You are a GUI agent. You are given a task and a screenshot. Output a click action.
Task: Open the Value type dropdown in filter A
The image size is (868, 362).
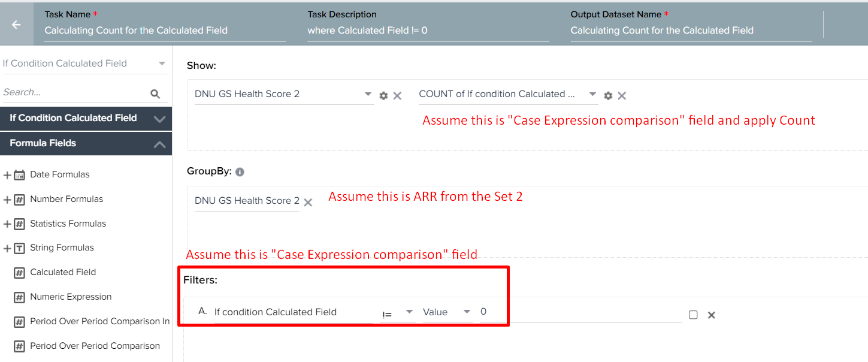[x=447, y=312]
